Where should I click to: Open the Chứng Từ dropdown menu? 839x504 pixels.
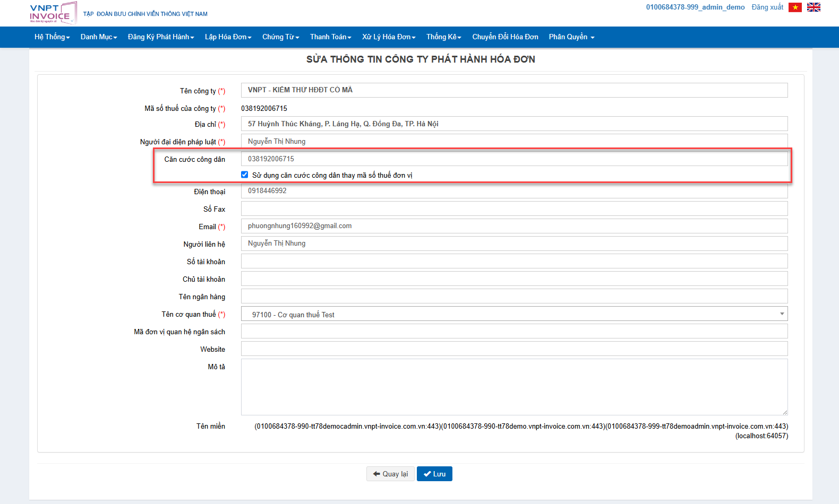click(x=281, y=37)
